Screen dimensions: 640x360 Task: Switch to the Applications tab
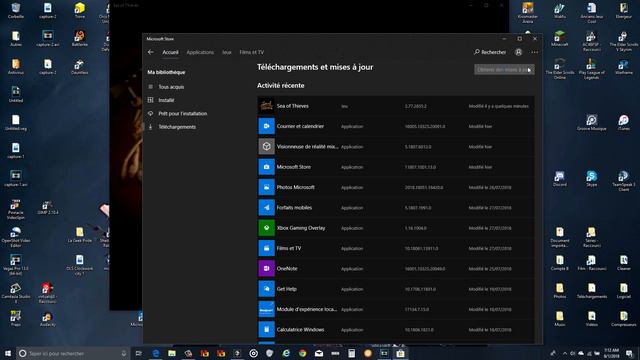coord(200,52)
